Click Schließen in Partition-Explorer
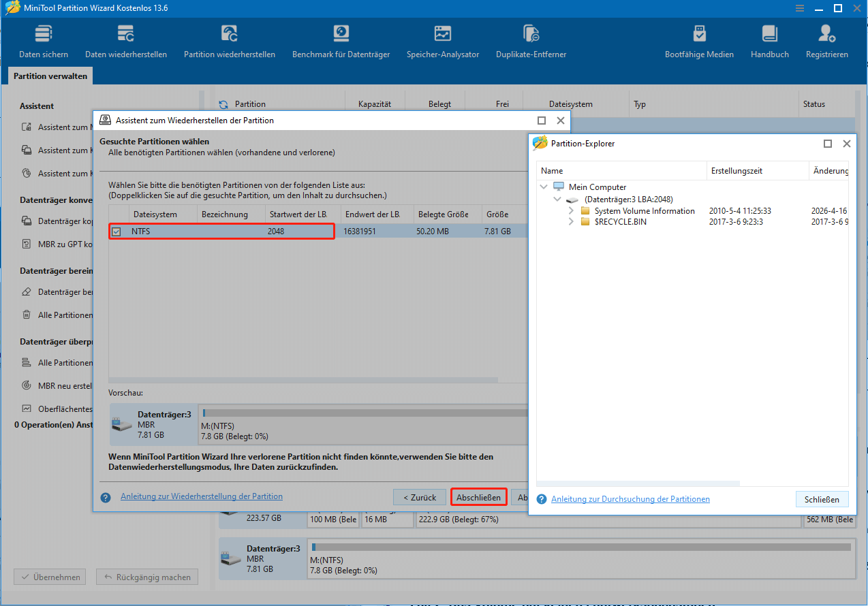The width and height of the screenshot is (868, 606). click(x=822, y=499)
